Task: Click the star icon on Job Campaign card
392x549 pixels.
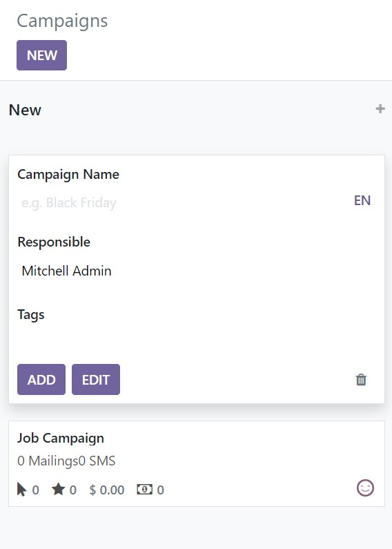Action: (58, 489)
